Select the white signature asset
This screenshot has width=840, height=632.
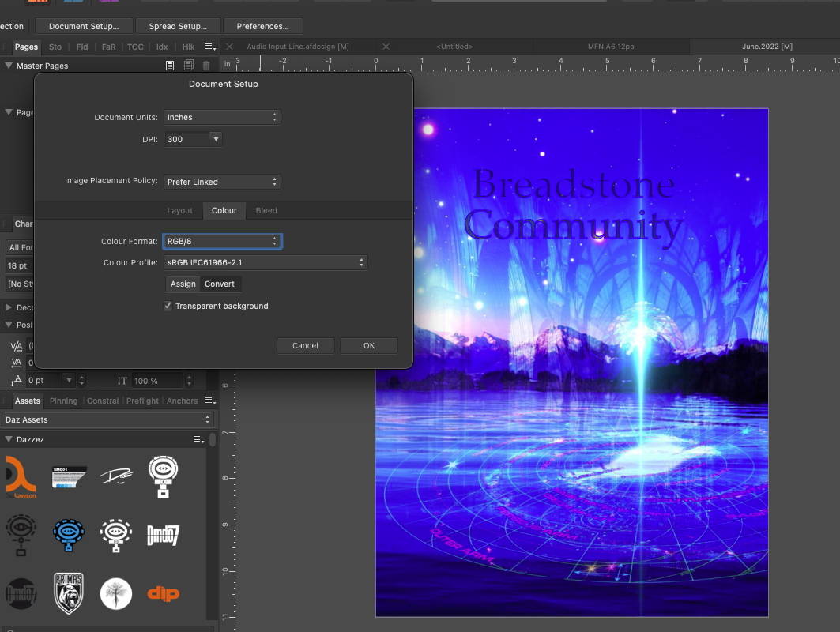[x=116, y=476]
